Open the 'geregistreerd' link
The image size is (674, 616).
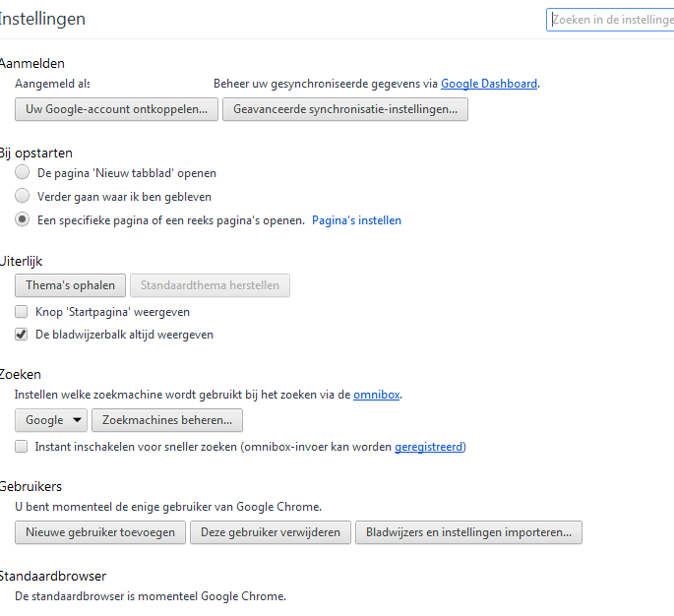click(429, 447)
